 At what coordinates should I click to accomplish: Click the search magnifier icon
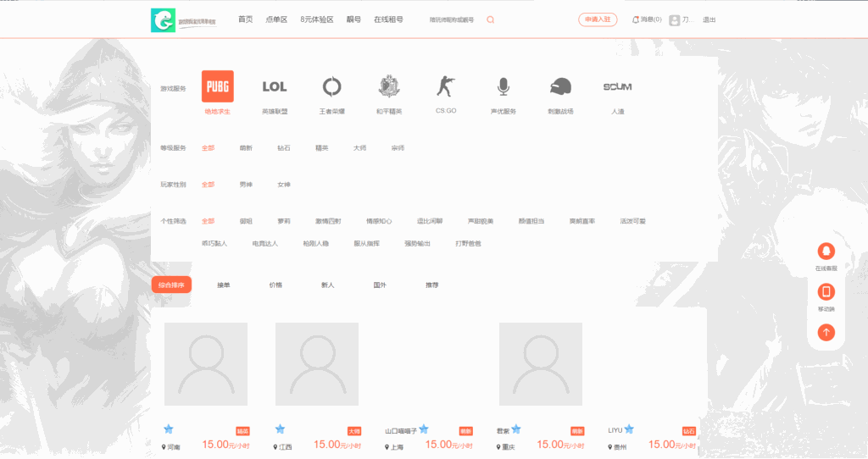click(x=491, y=20)
